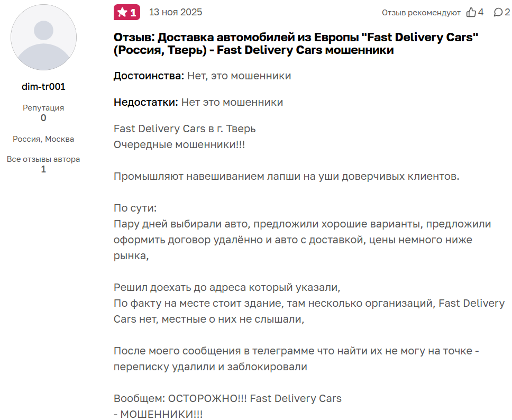Click the location Россия, Москва
This screenshot has width=512, height=420.
(x=43, y=139)
